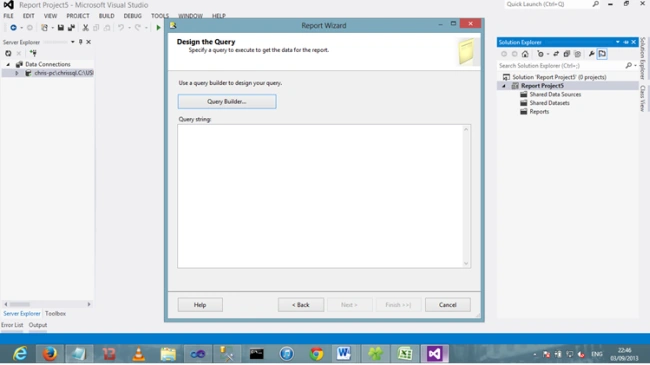Viewport: 650px width, 365px height.
Task: Open Google Chrome from the taskbar
Action: (x=316, y=354)
